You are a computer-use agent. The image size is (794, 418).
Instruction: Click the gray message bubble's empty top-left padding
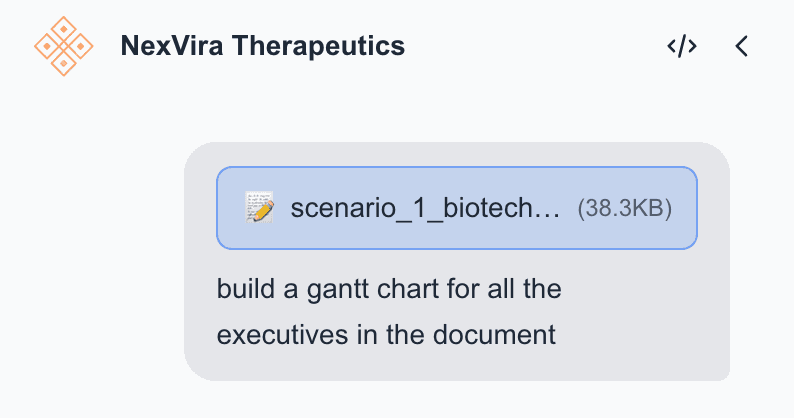[x=200, y=157]
